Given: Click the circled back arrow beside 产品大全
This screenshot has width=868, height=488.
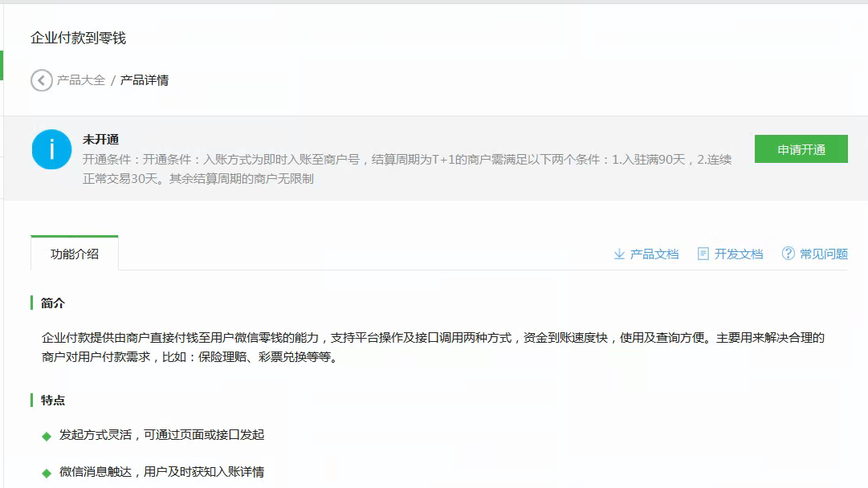Looking at the screenshot, I should (41, 80).
